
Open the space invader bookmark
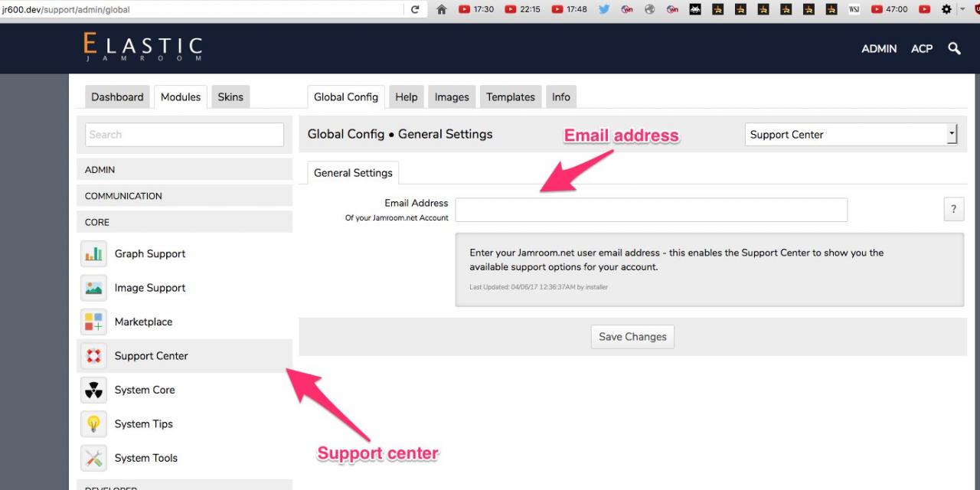pyautogui.click(x=695, y=9)
